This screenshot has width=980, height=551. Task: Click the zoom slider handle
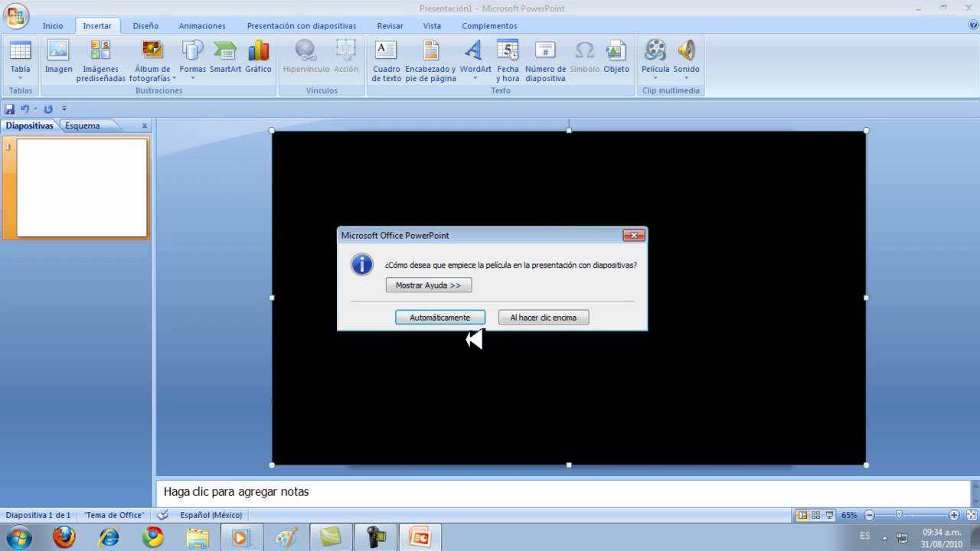(x=899, y=515)
